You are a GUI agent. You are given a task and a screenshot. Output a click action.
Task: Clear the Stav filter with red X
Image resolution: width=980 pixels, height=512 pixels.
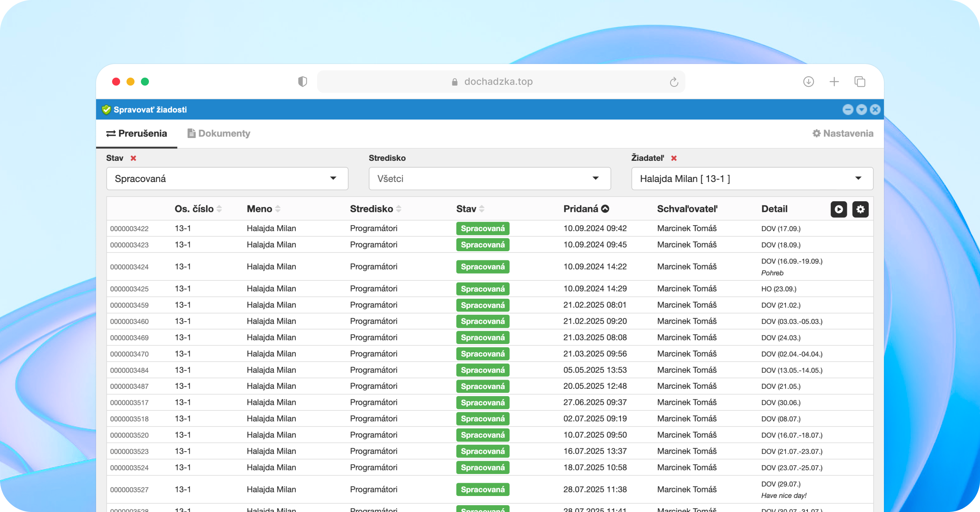tap(133, 158)
